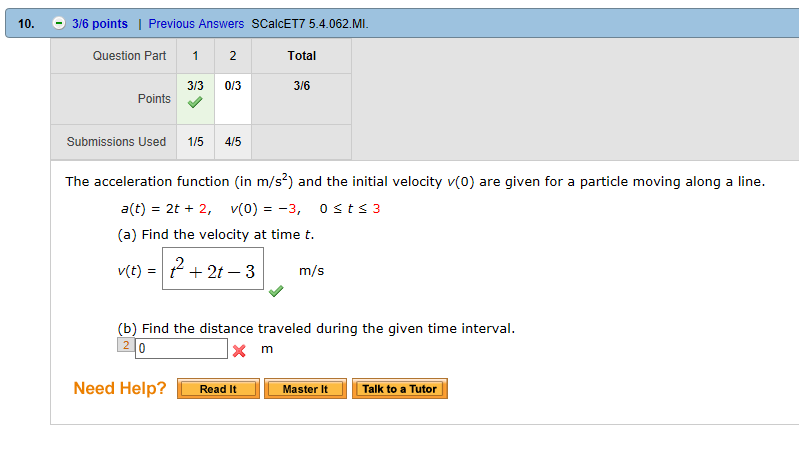The width and height of the screenshot is (799, 460).
Task: Click the 4/5 submissions used cell
Action: (x=233, y=142)
